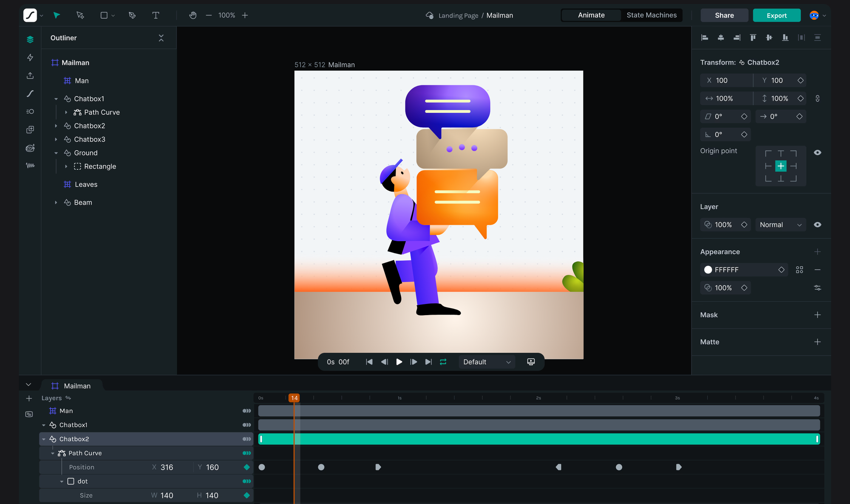
Task: Toggle loop playback in the timeline controls
Action: tap(443, 362)
